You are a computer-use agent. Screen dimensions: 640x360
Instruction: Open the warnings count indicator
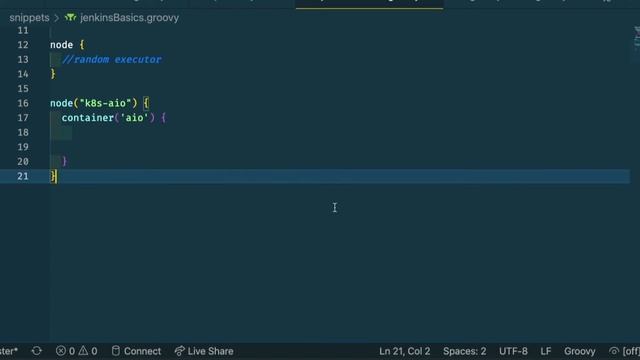pos(88,351)
